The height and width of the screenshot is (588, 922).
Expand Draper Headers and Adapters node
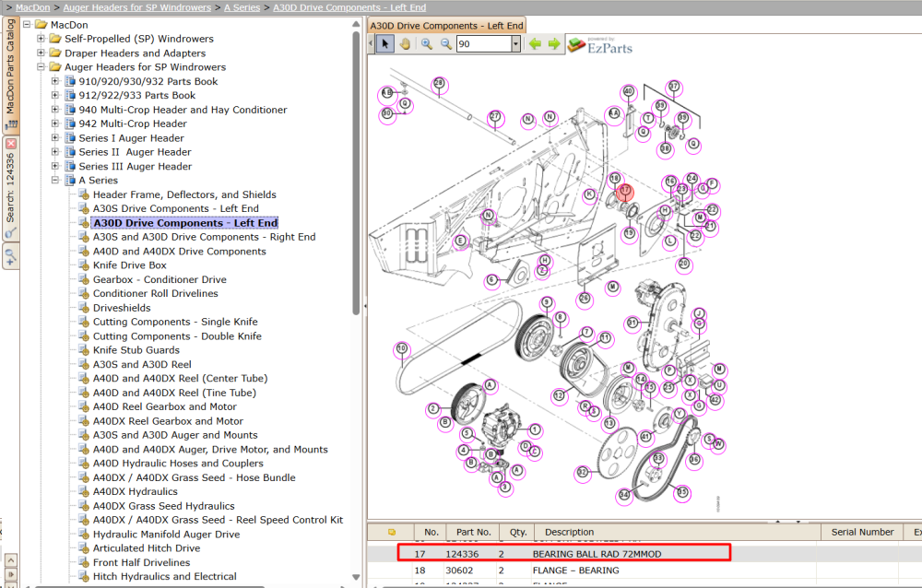point(41,53)
